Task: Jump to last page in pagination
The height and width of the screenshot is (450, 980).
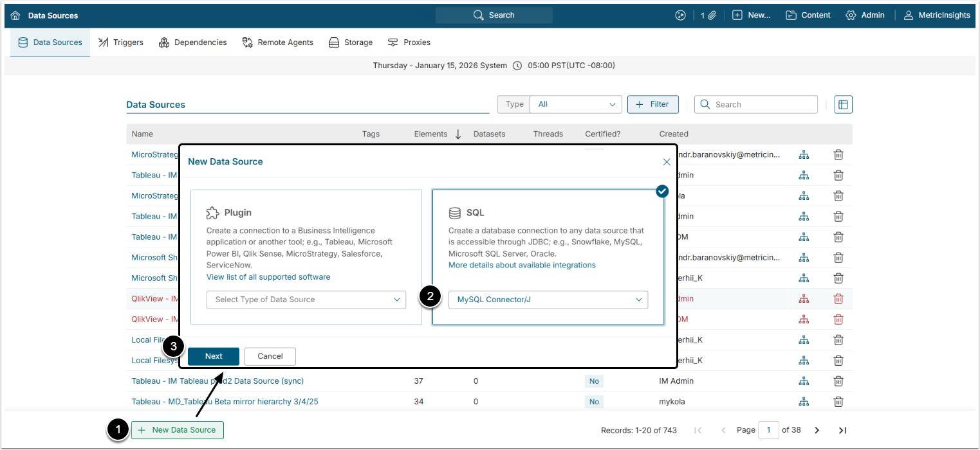Action: (x=842, y=430)
